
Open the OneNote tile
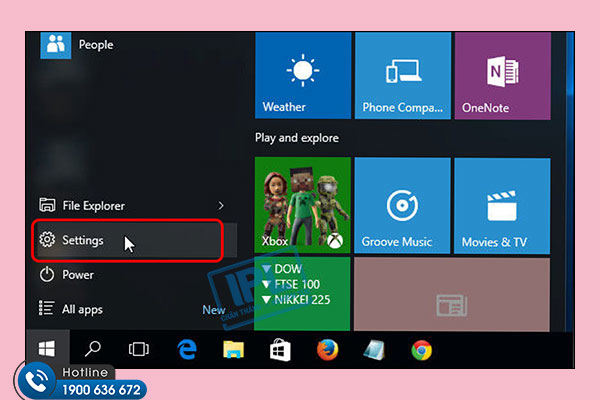point(503,75)
